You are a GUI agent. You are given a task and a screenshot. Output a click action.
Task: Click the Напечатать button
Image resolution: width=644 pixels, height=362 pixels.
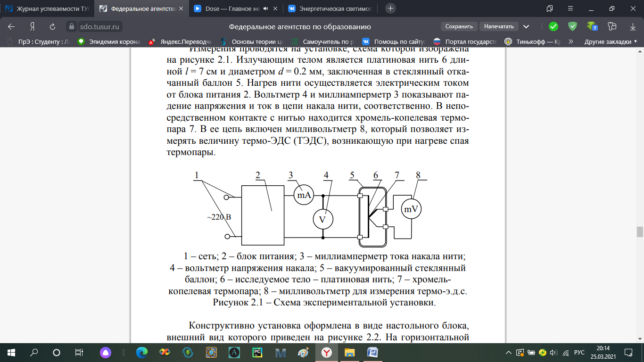(499, 26)
